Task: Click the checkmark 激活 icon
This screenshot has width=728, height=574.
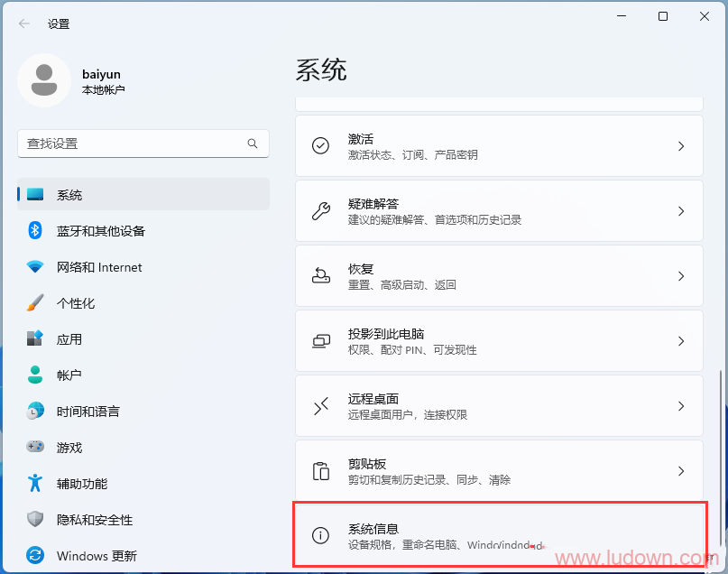Action: [320, 146]
